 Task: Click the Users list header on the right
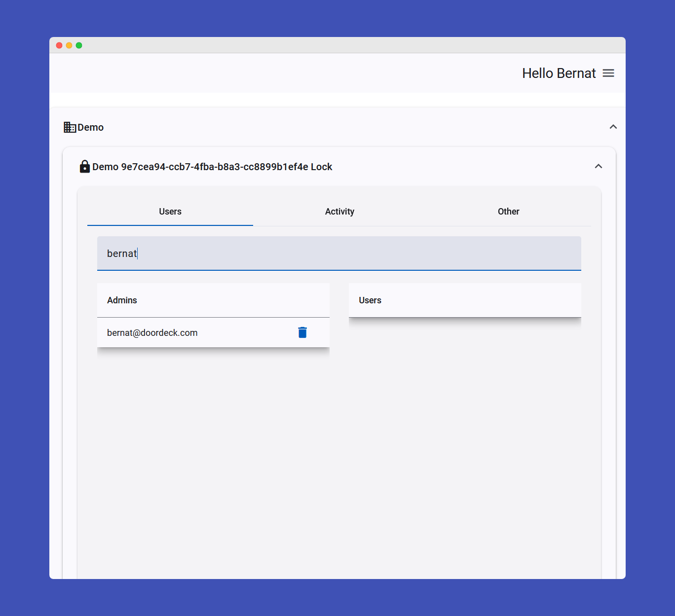[x=370, y=300]
